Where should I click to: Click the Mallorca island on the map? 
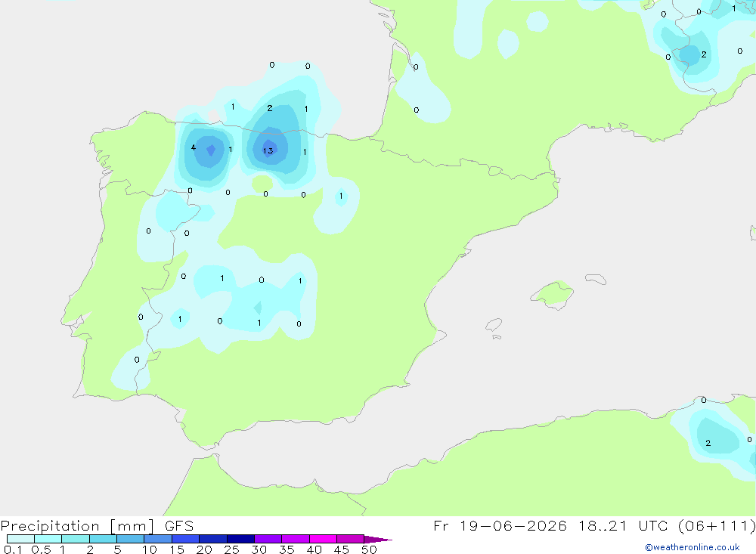pos(553,294)
